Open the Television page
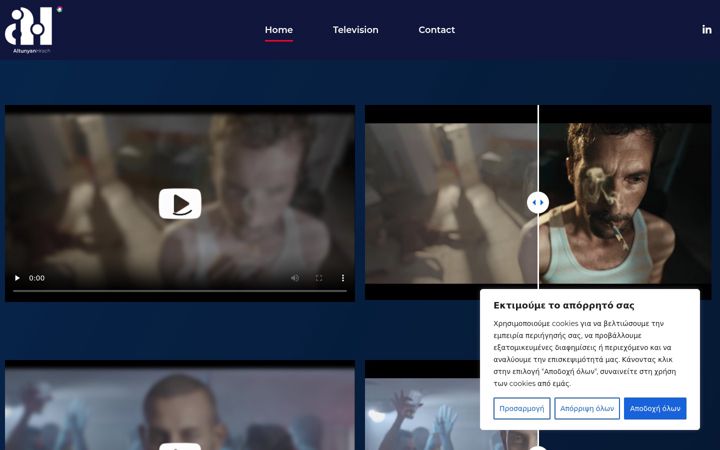The height and width of the screenshot is (450, 720). coord(355,30)
